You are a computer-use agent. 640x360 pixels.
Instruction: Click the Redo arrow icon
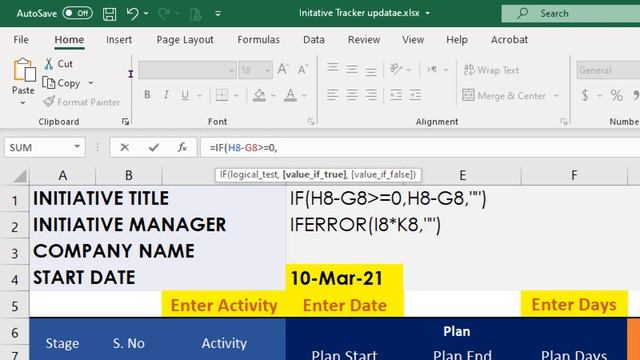coord(164,14)
